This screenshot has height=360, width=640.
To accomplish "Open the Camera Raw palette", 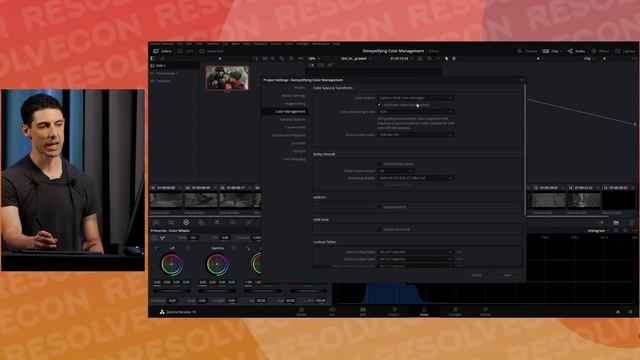I will click(156, 222).
